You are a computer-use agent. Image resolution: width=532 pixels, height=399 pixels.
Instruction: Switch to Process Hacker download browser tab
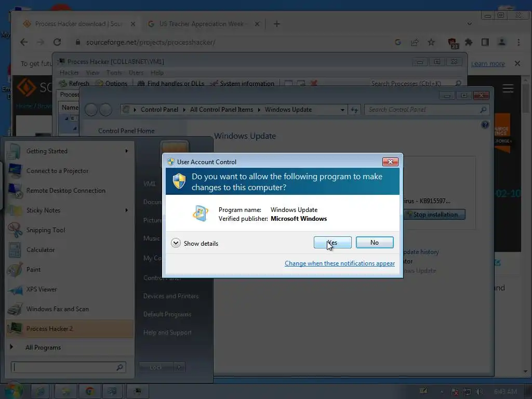[78, 24]
